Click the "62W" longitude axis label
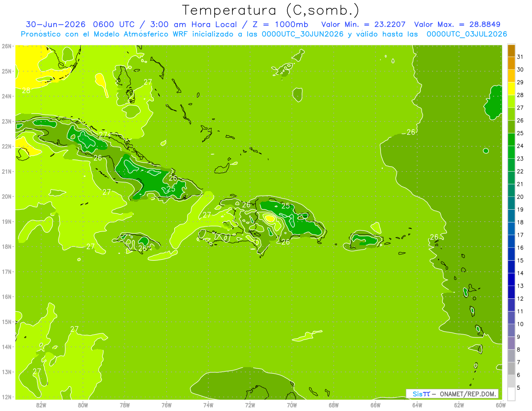Screen dimensions: 532x411 459,405
